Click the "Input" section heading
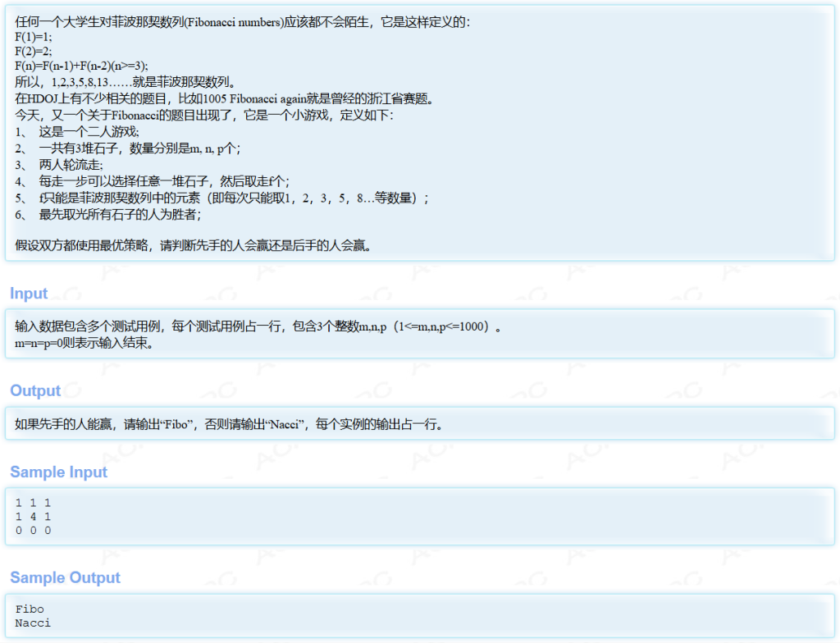The height and width of the screenshot is (643, 840). (29, 294)
